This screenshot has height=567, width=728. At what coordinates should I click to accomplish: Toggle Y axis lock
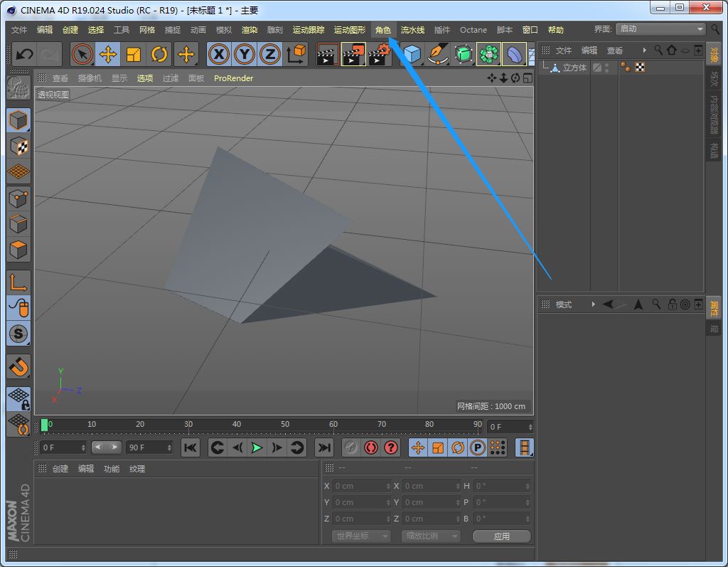tap(245, 54)
